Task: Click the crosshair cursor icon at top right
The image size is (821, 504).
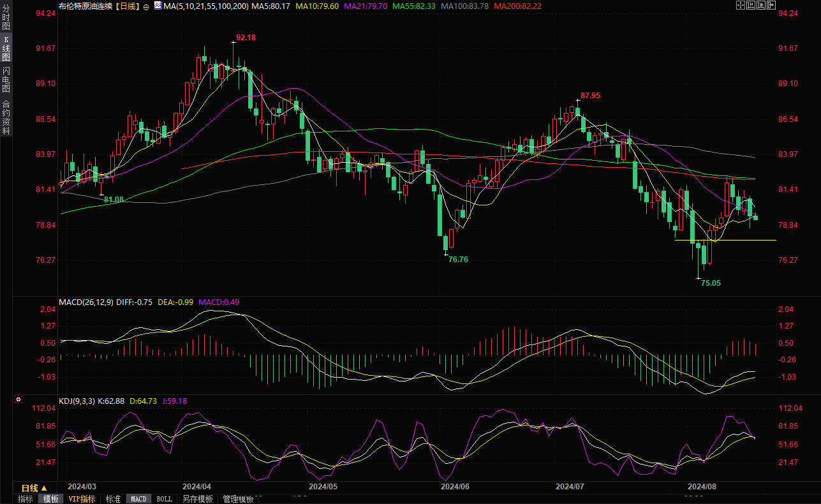Action: (x=741, y=5)
